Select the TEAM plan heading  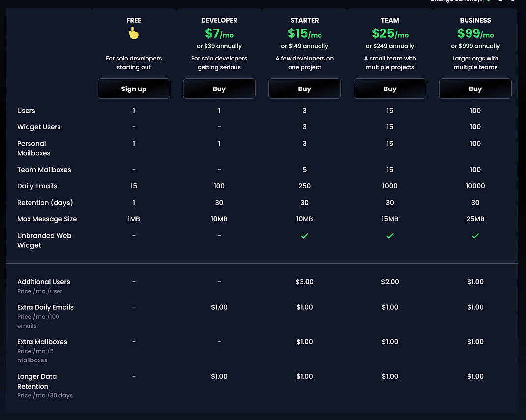[x=390, y=20]
